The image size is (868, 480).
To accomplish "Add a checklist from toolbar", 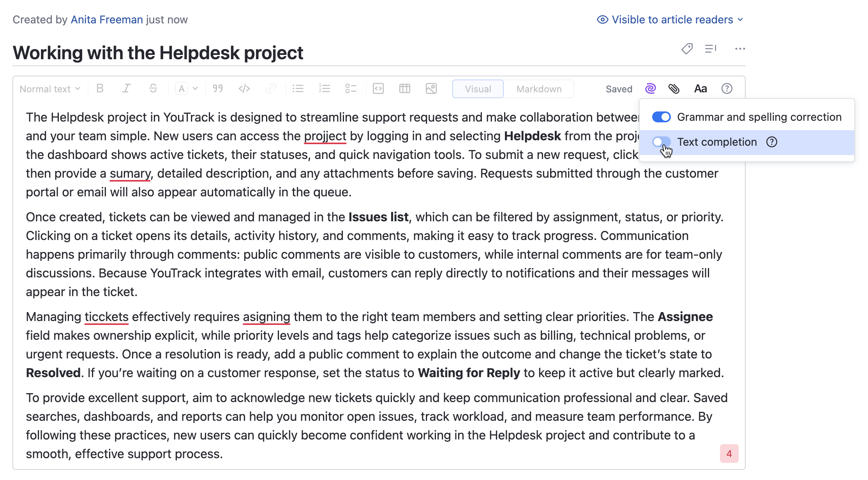I will click(x=351, y=89).
